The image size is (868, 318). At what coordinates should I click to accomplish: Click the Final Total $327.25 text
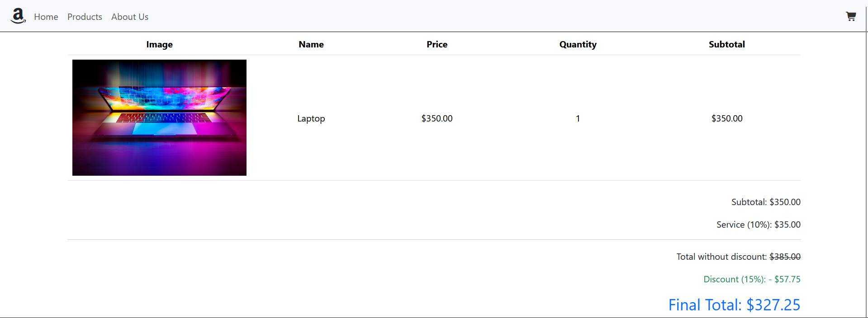(734, 305)
